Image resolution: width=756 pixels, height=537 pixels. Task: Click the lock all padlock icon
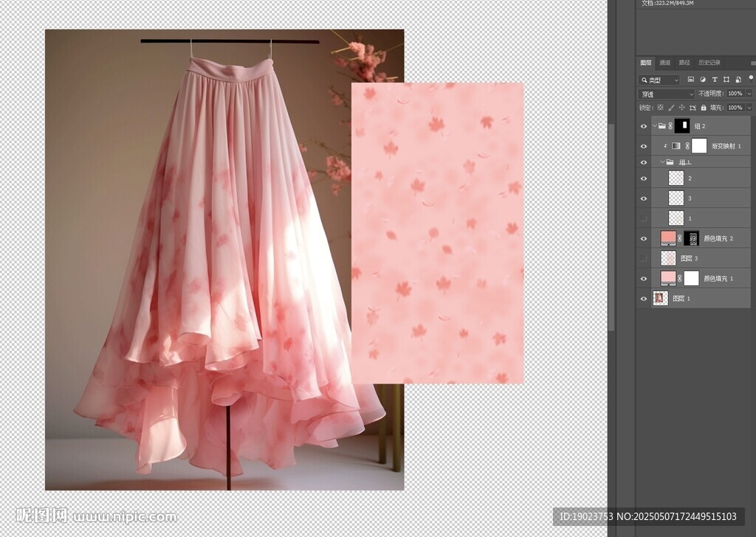point(703,108)
